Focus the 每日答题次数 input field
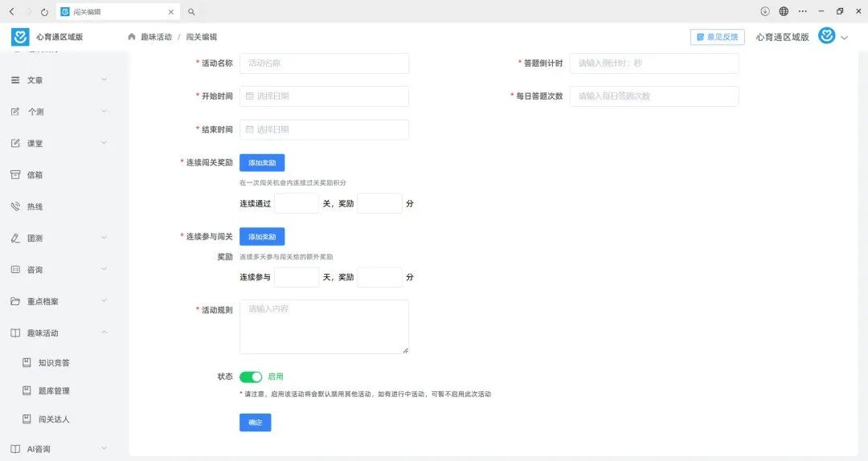Image resolution: width=868 pixels, height=461 pixels. [x=654, y=96]
